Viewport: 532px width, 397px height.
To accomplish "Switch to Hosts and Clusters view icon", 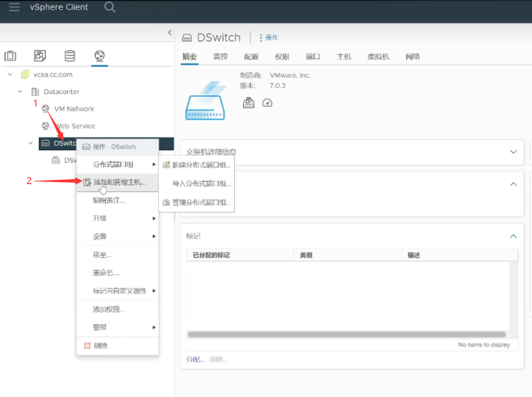I will [10, 56].
